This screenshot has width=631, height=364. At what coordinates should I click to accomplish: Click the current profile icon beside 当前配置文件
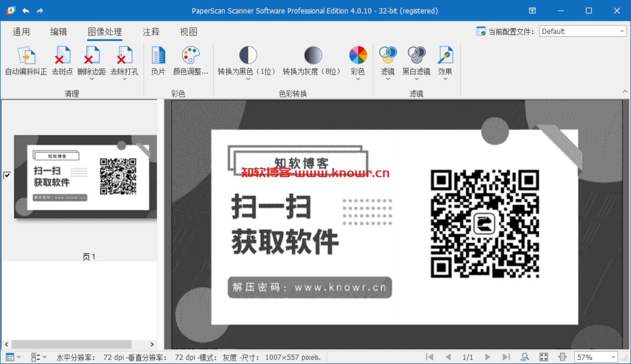[x=481, y=31]
